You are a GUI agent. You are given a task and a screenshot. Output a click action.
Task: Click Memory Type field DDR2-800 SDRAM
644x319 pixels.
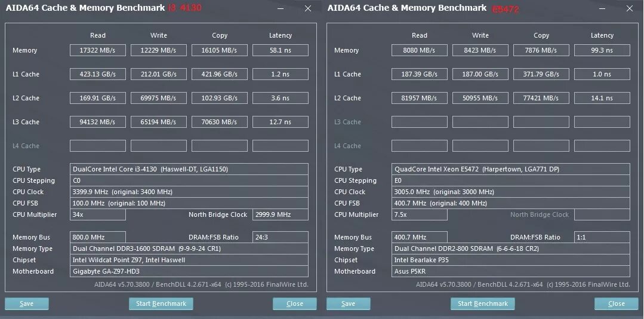pyautogui.click(x=510, y=249)
